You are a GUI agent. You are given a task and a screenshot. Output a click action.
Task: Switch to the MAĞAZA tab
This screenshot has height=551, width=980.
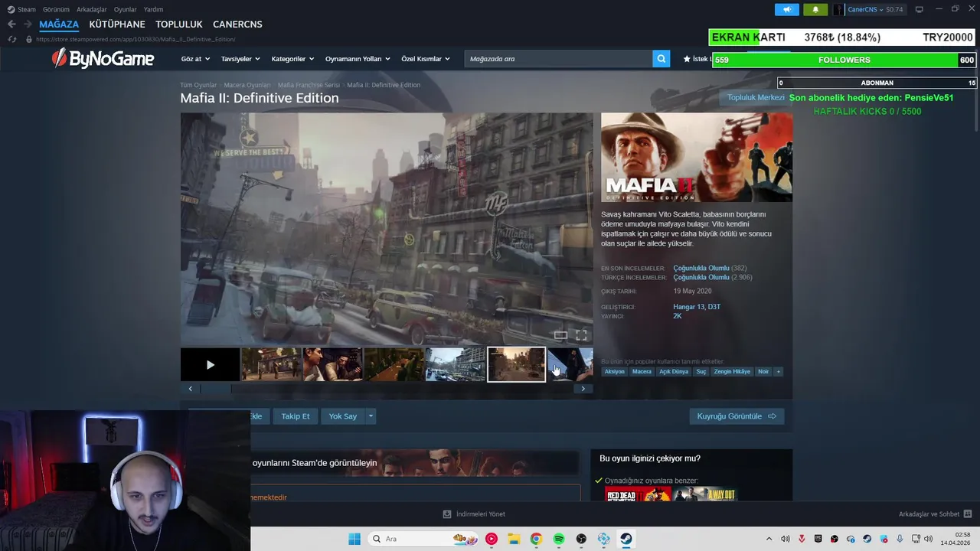[59, 24]
